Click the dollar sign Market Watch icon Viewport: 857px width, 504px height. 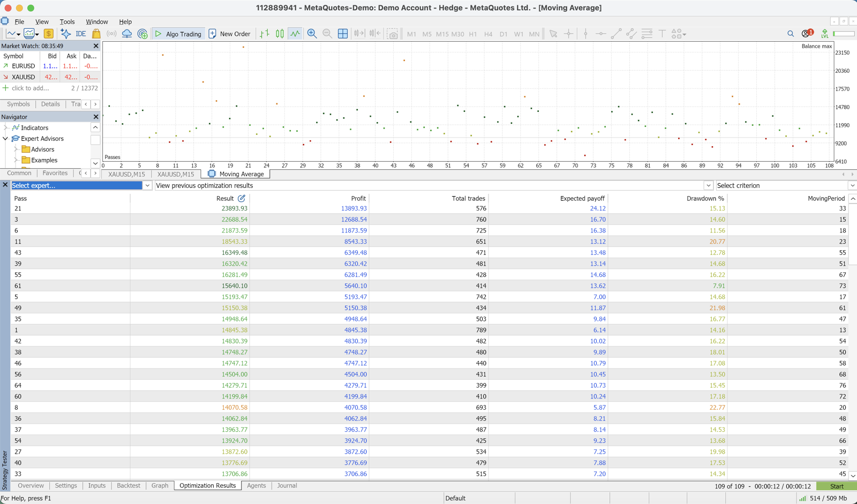49,34
